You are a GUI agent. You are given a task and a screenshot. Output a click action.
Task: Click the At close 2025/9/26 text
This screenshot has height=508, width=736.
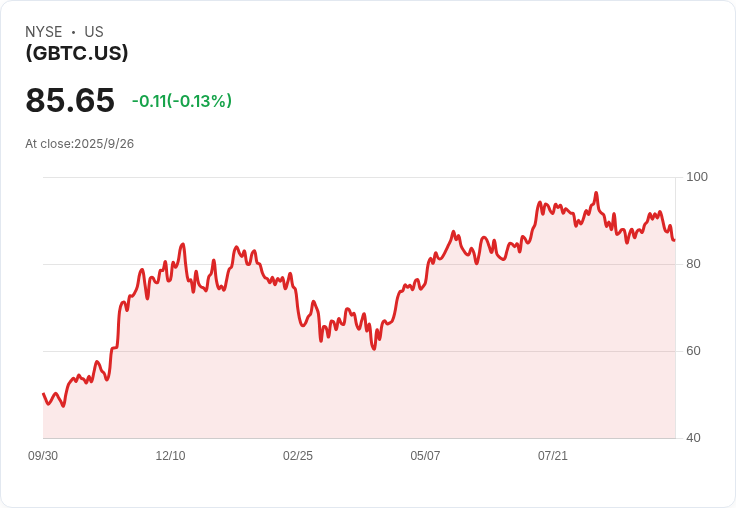(x=79, y=144)
